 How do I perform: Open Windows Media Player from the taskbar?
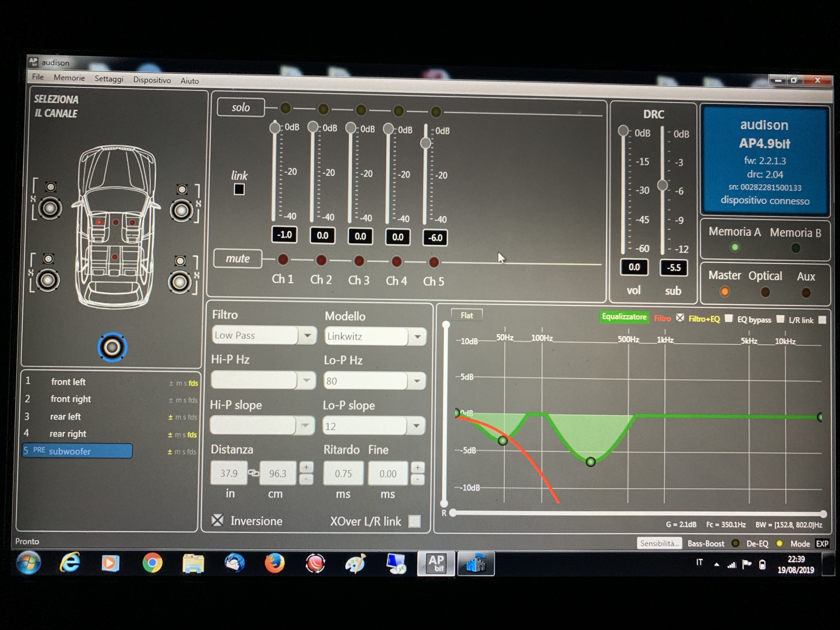110,563
